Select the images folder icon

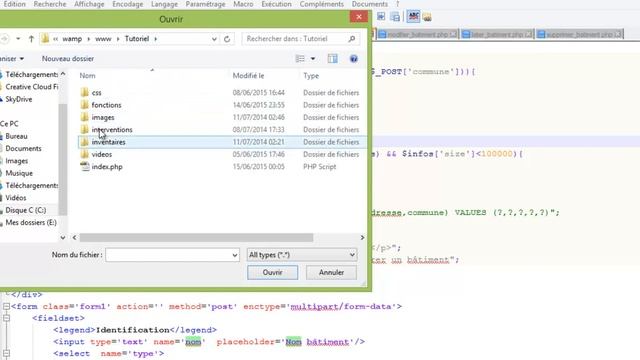click(x=84, y=117)
